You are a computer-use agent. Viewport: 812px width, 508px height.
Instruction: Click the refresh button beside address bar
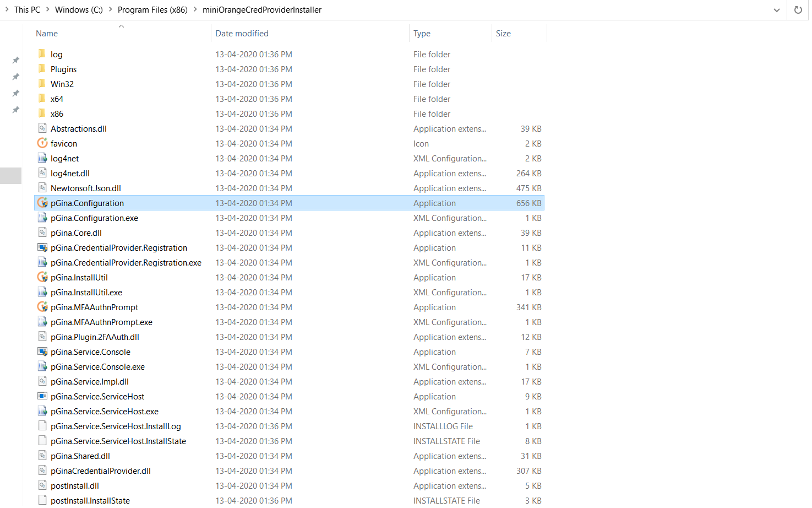click(798, 10)
